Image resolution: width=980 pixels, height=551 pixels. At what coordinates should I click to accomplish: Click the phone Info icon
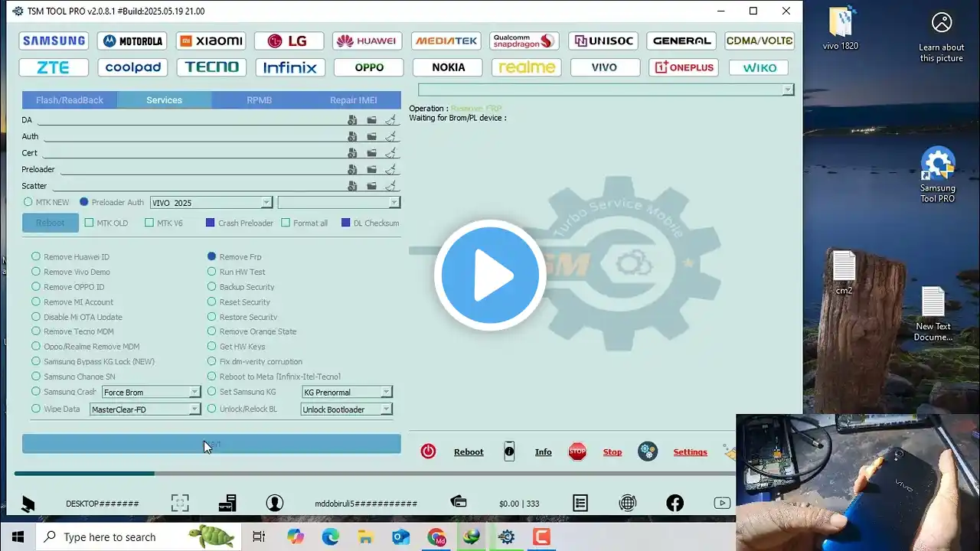coord(509,452)
